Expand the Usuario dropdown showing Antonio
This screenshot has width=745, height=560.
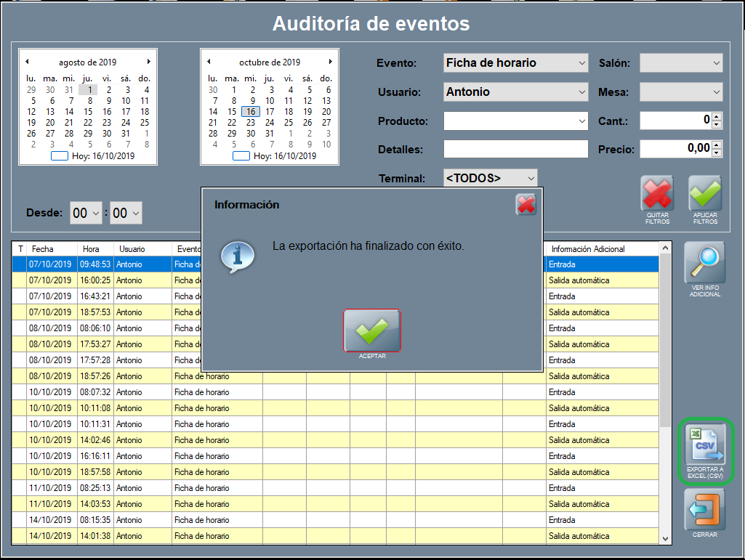click(x=581, y=92)
